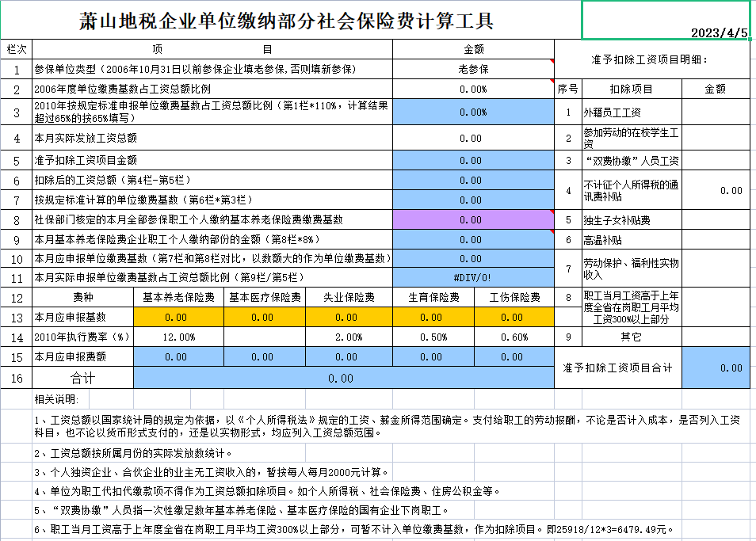Click the 准予扣除工资项目明细 heading cell

coord(652,59)
